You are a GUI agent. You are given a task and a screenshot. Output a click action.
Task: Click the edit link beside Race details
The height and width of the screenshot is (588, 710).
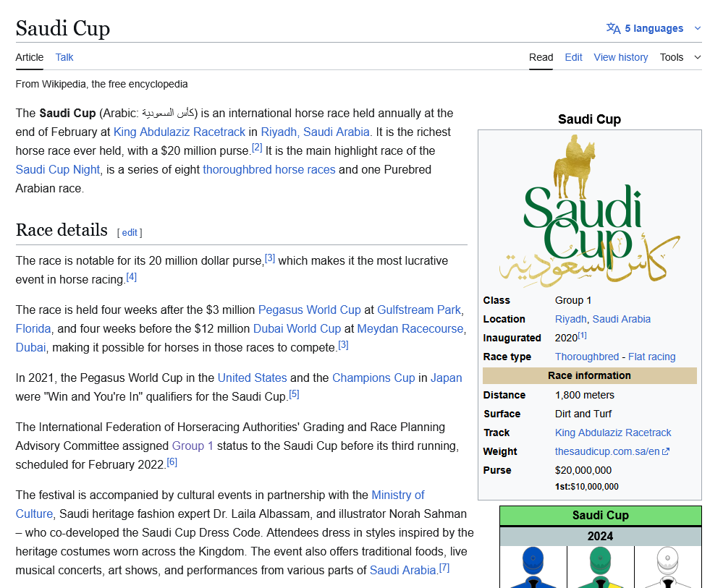point(130,233)
